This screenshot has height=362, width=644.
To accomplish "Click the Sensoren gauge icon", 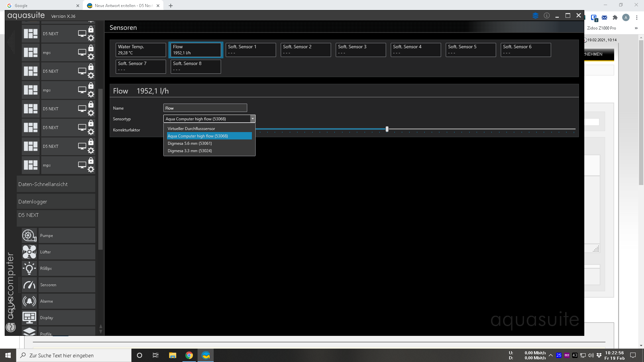I will (29, 285).
